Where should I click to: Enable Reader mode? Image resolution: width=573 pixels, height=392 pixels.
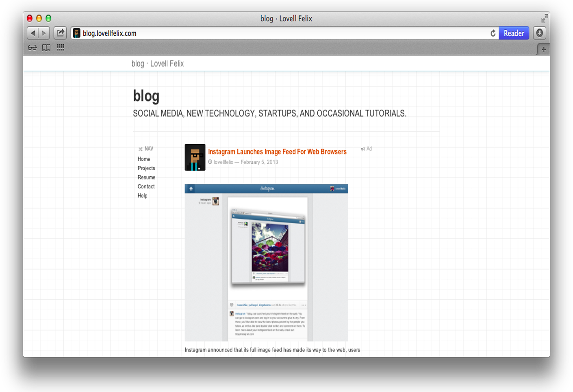click(514, 33)
